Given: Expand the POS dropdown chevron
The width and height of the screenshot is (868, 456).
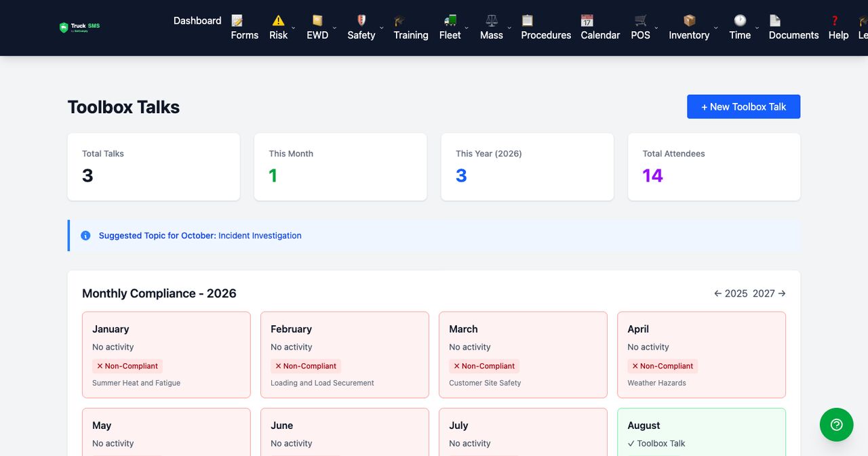Looking at the screenshot, I should click(x=656, y=28).
